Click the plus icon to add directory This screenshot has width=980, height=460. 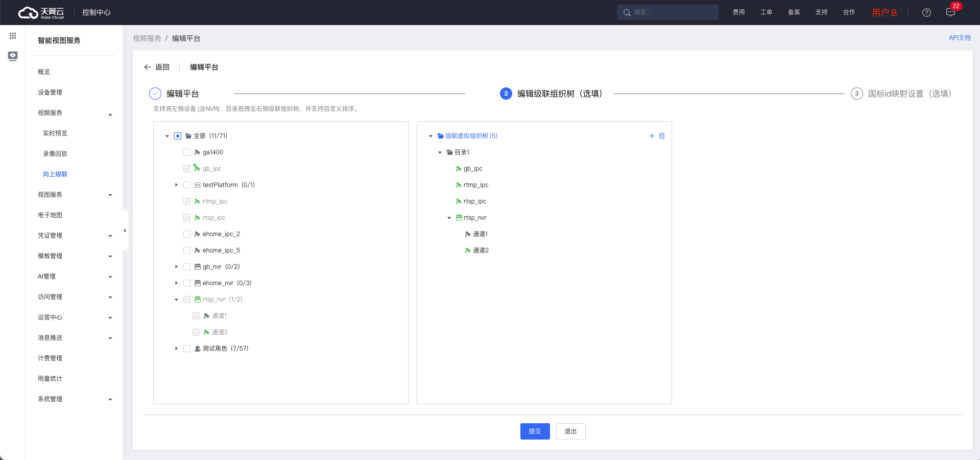tap(652, 136)
